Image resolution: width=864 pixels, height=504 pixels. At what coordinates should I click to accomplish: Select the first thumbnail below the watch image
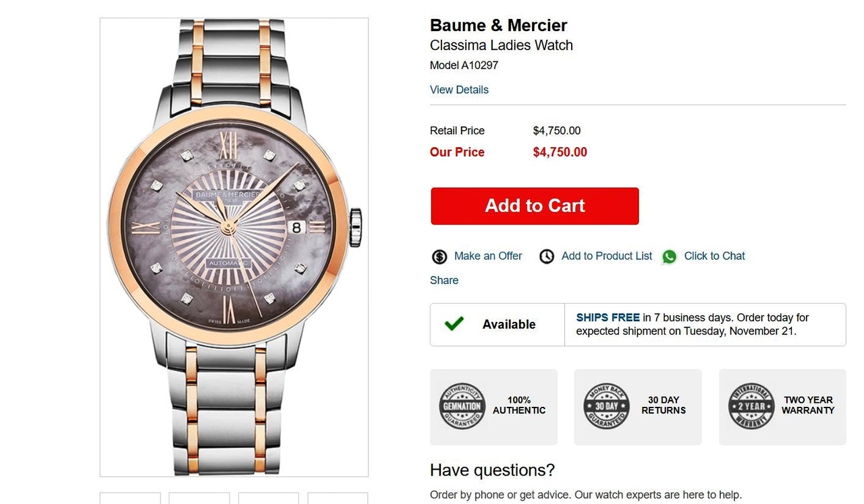pyautogui.click(x=130, y=499)
